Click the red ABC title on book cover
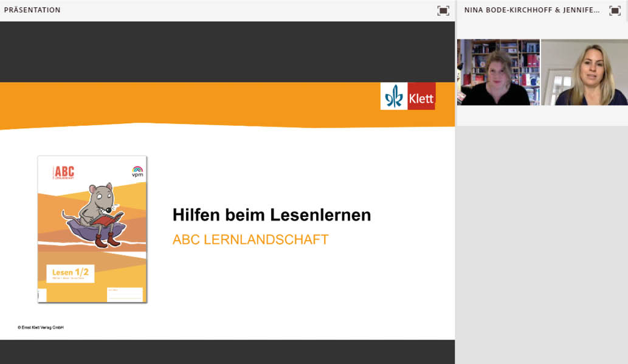628x364 pixels. pyautogui.click(x=64, y=172)
